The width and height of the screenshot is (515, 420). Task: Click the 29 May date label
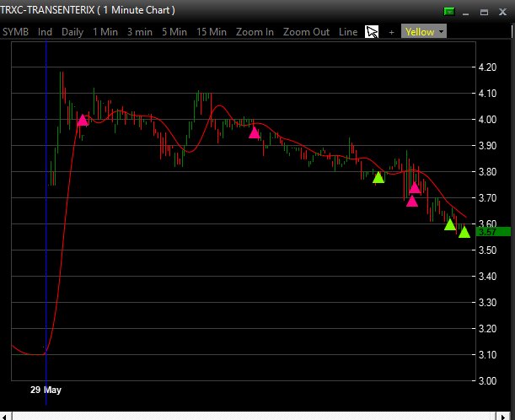[46, 390]
